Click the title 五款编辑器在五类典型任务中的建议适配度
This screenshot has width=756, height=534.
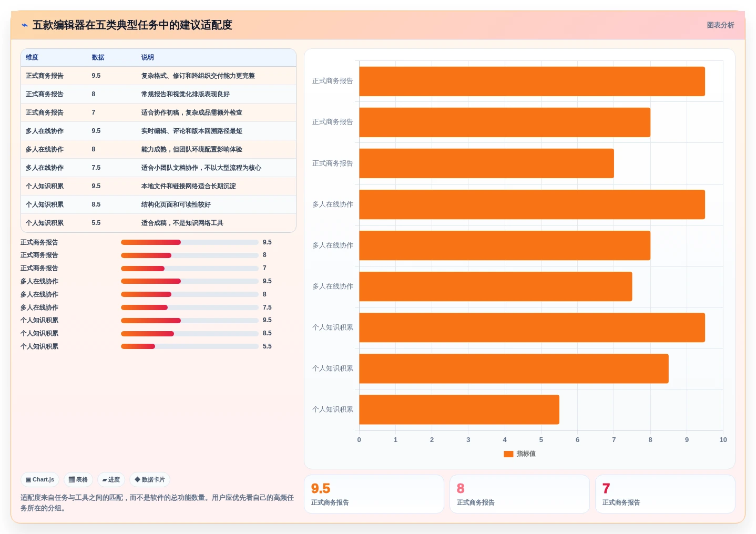tap(132, 25)
